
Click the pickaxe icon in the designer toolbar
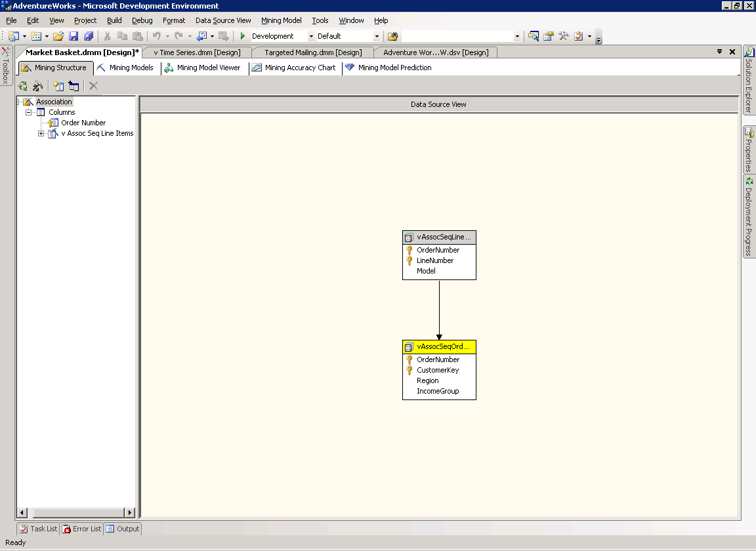(37, 87)
